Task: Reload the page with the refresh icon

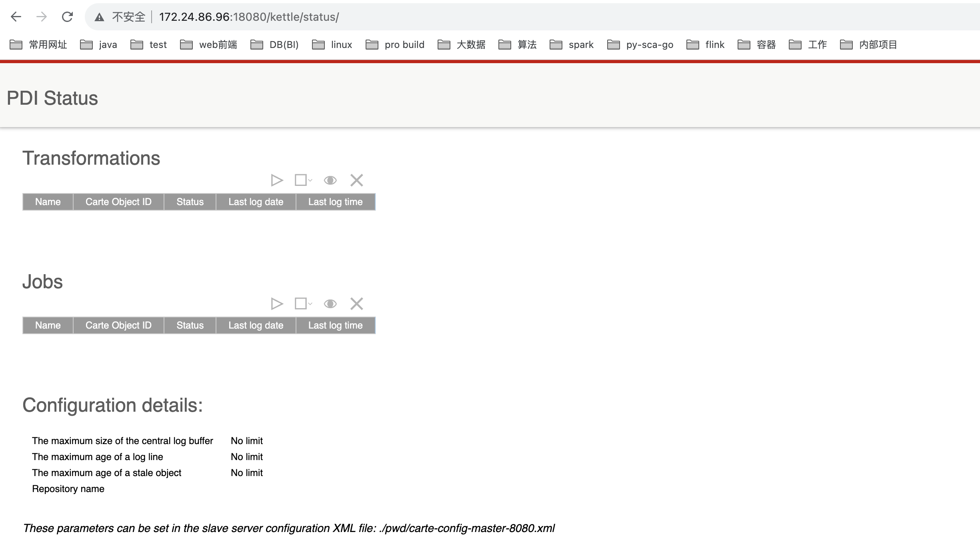Action: tap(67, 17)
